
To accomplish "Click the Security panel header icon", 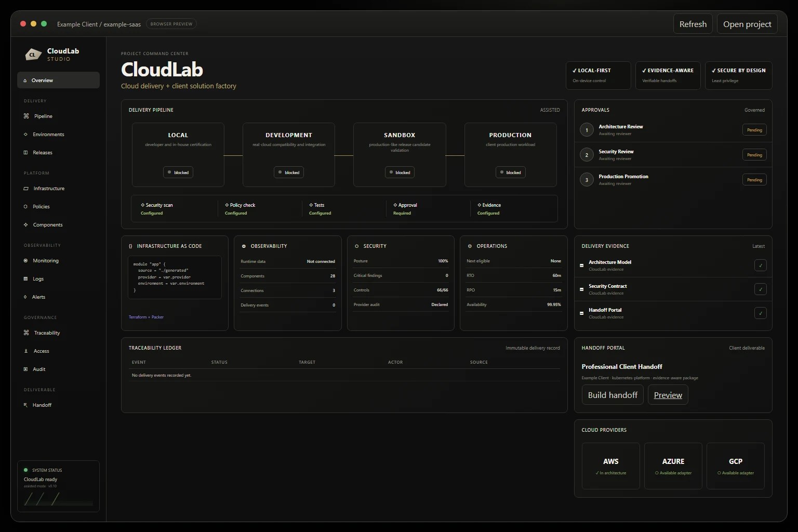I will [356, 246].
